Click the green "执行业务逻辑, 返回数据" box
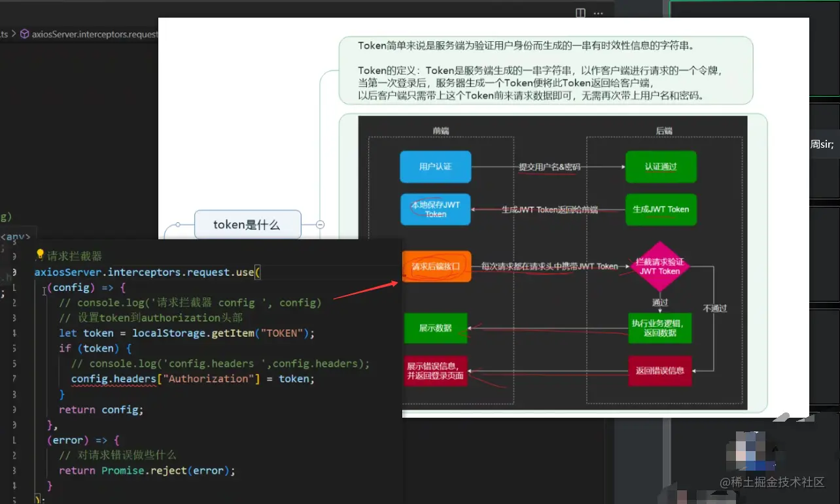This screenshot has height=504, width=840. [660, 328]
